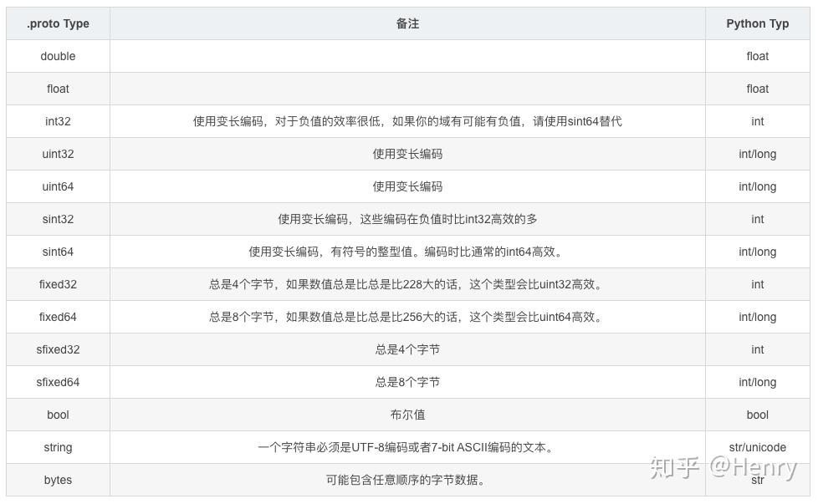
Task: Select the float type cell
Action: pos(57,89)
